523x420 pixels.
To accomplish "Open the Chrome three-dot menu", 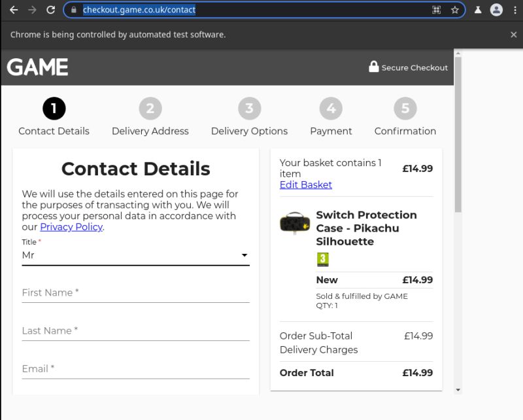I will coord(515,10).
